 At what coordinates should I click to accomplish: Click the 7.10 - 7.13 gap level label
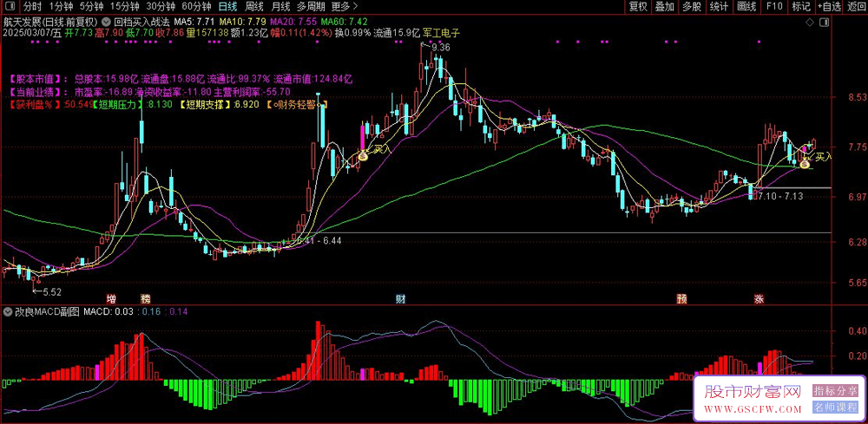point(782,196)
